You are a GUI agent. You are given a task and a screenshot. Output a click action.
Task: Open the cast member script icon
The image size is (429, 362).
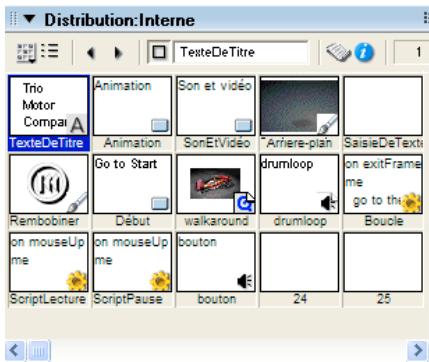point(338,53)
